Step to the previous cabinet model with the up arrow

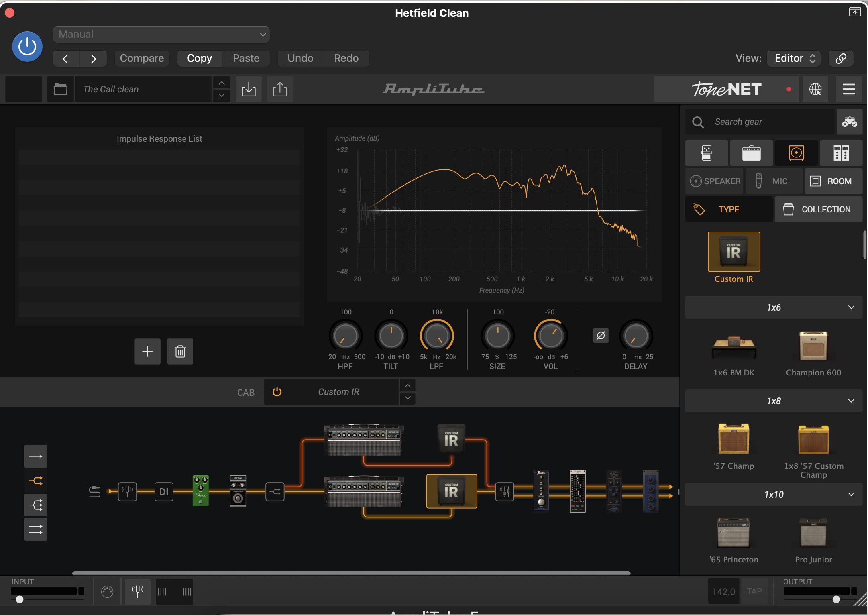pos(408,386)
